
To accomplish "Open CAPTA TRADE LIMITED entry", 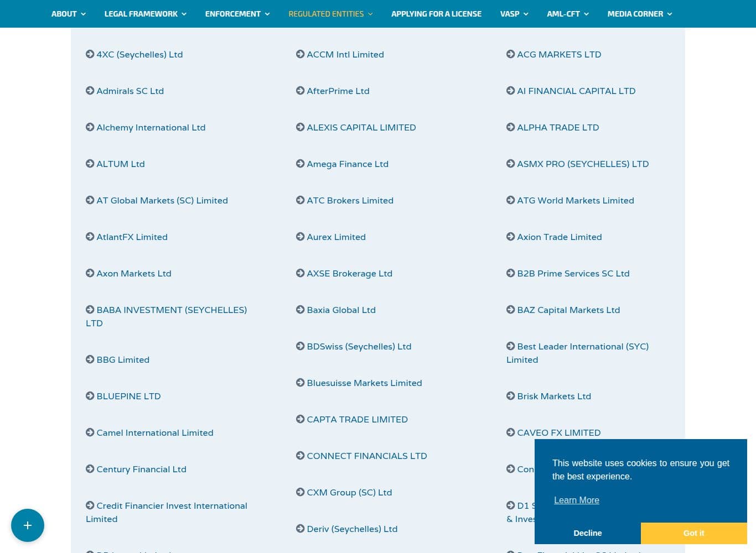I will coord(357,419).
